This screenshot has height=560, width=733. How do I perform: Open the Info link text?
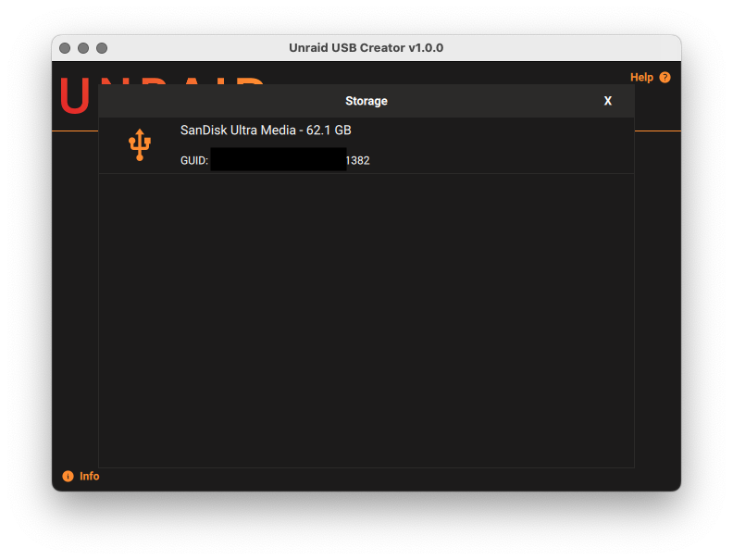pyautogui.click(x=89, y=476)
